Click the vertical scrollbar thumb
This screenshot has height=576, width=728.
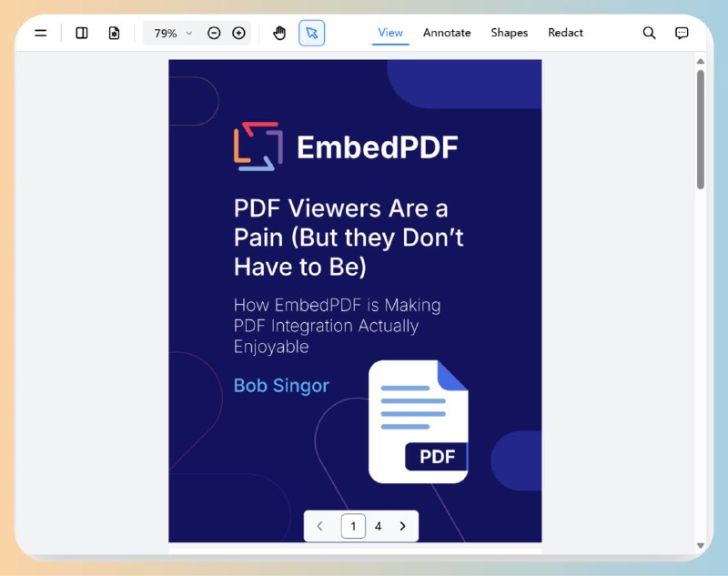coord(701,129)
